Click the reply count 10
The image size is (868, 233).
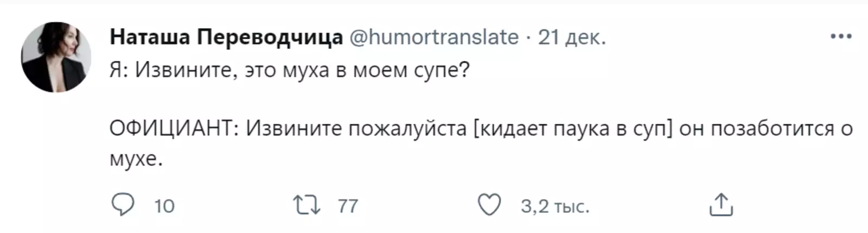pyautogui.click(x=164, y=206)
